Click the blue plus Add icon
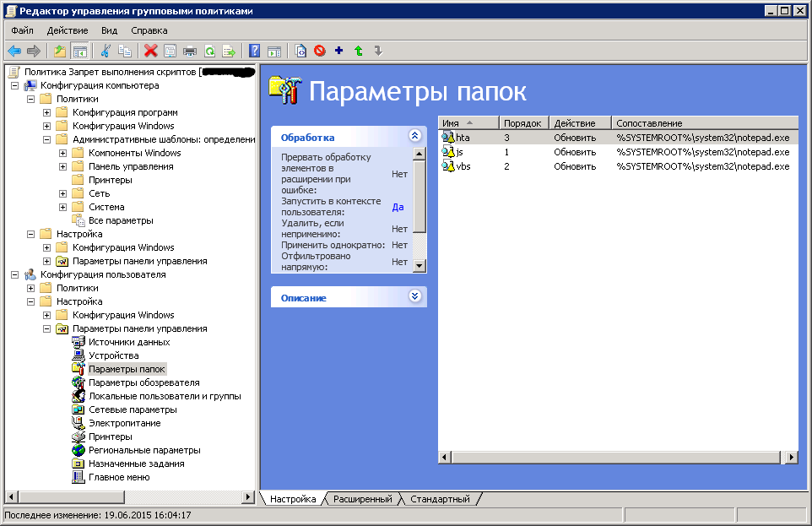812x526 pixels. (339, 51)
